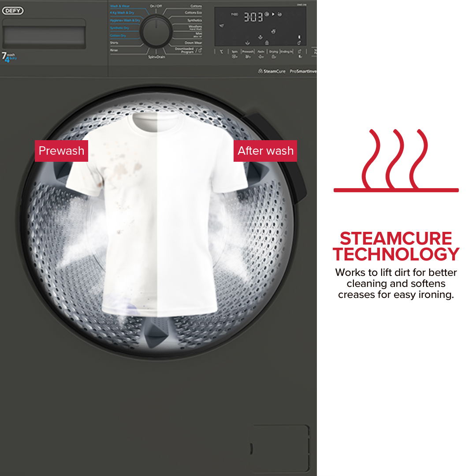Screen dimensions: 476x476
Task: Click the 3:03 time display
Action: pos(253,18)
